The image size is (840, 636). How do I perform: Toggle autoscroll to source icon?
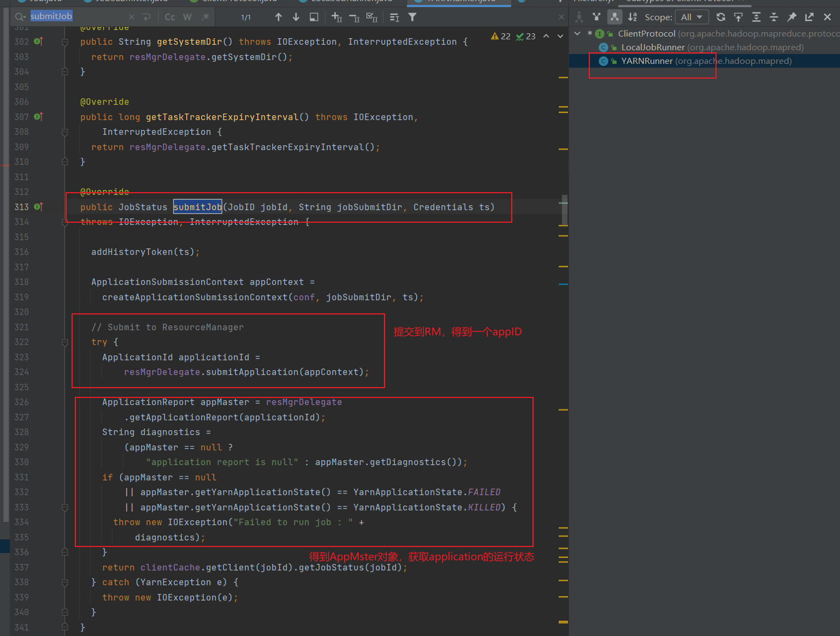[738, 17]
